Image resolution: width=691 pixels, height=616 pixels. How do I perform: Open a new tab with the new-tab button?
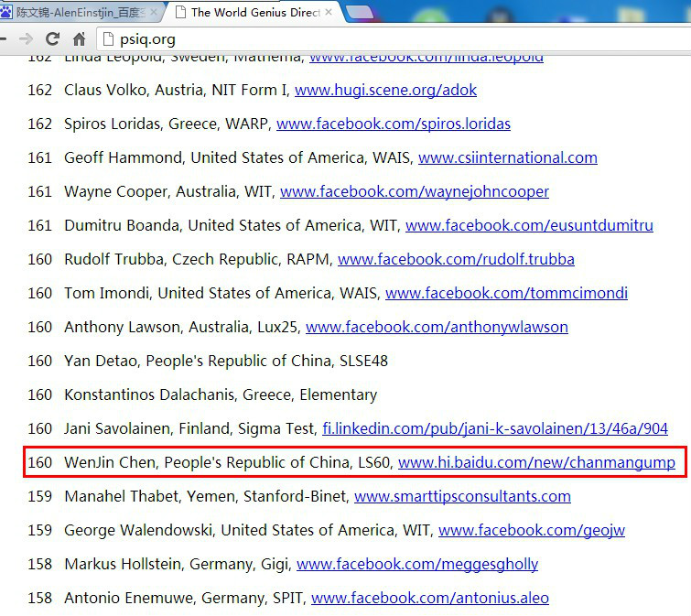pos(360,12)
